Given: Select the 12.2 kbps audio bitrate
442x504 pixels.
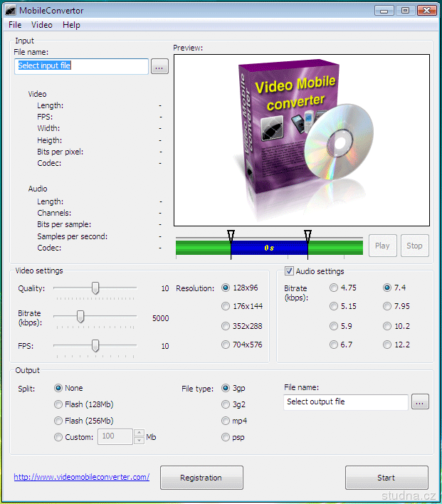Looking at the screenshot, I should tap(387, 345).
